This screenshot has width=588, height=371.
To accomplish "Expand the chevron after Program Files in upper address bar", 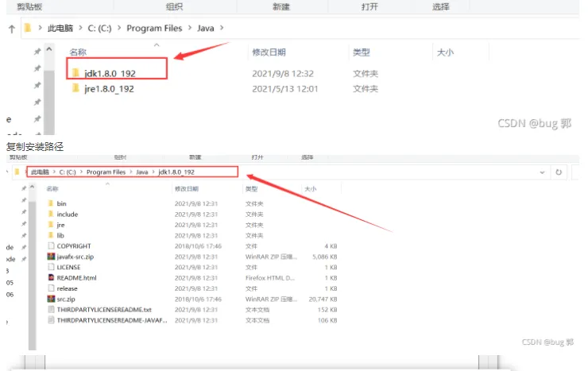I will 190,28.
